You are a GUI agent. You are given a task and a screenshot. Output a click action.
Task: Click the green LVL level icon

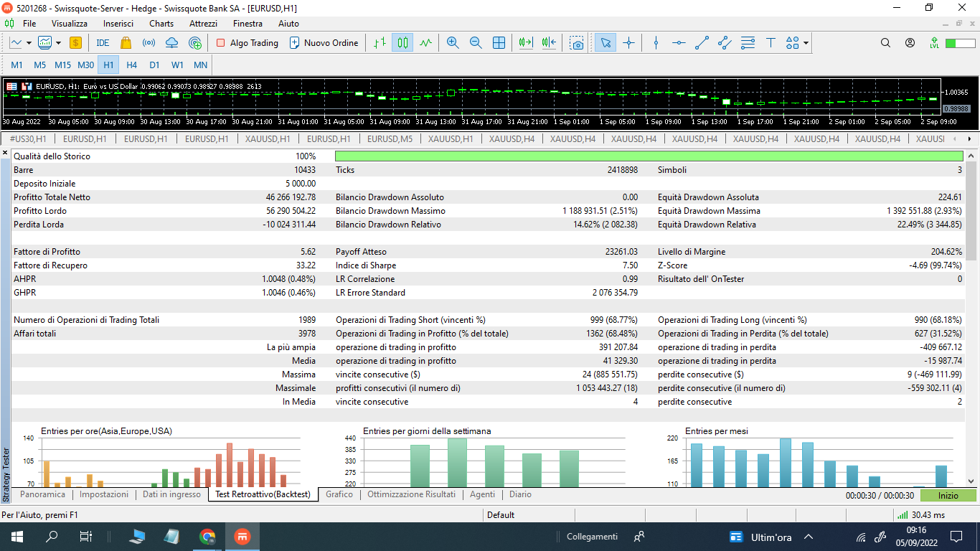click(x=934, y=43)
